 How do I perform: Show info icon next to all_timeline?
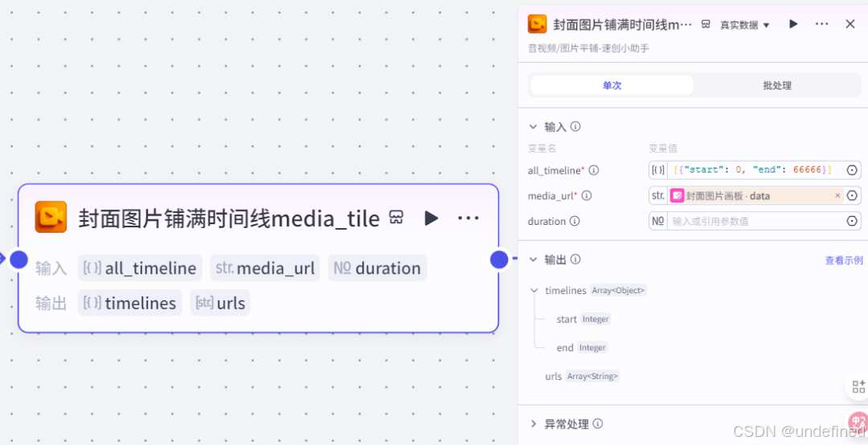(594, 170)
